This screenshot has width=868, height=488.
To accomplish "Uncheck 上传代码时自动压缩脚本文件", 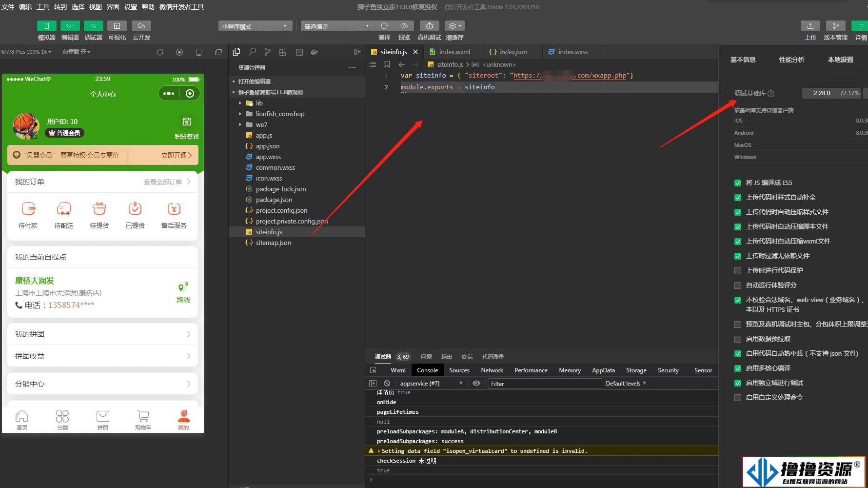I will click(x=738, y=227).
